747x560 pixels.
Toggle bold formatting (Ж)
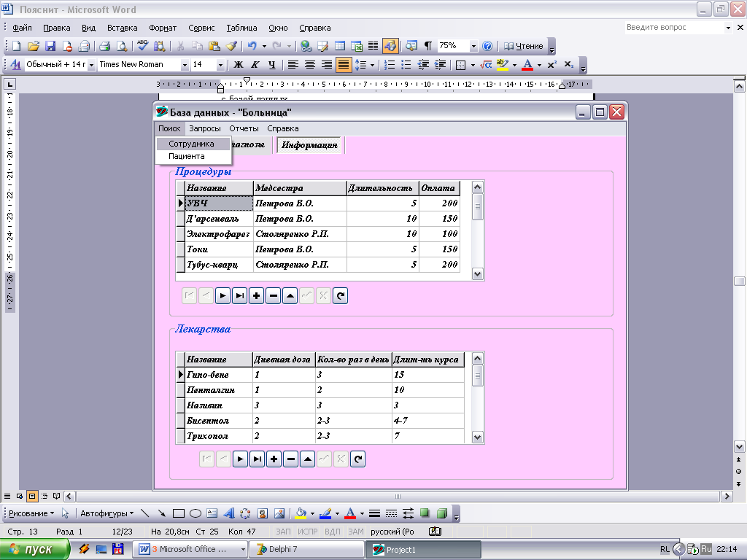pos(238,65)
